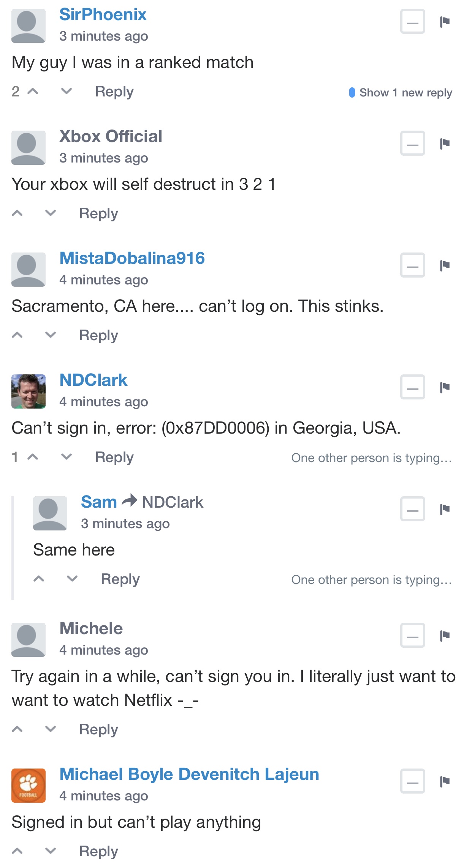The width and height of the screenshot is (472, 868).
Task: Upvote Sam's "Same here" reply
Action: pos(39,579)
